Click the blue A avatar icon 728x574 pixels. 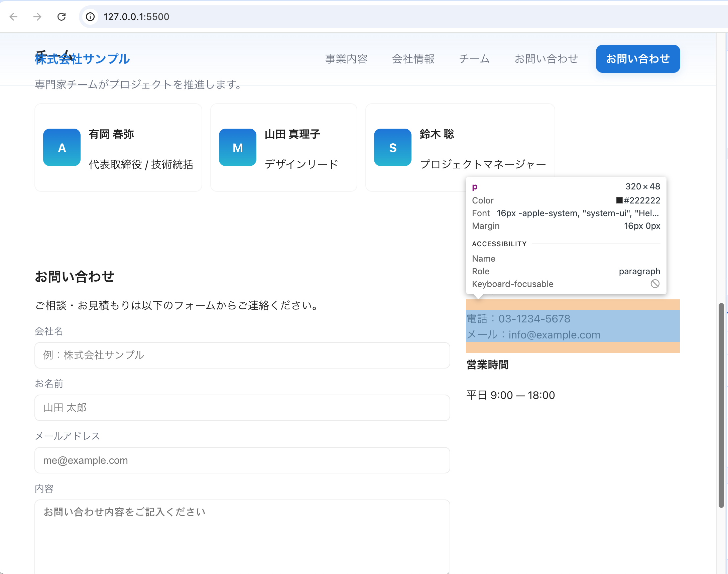[x=62, y=147]
